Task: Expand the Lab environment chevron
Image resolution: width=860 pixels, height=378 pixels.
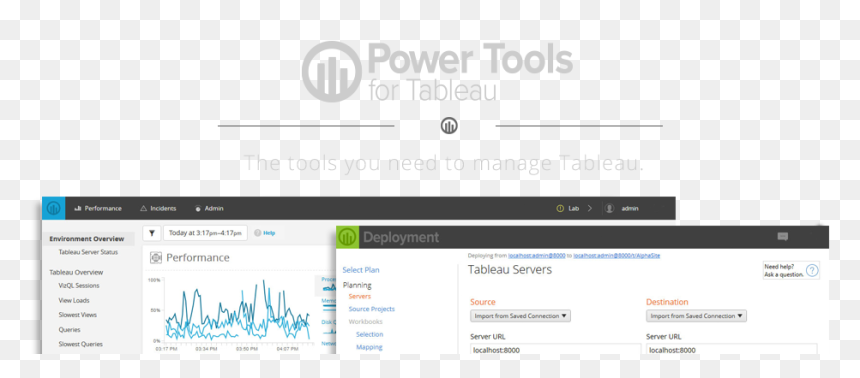Action: (x=590, y=208)
